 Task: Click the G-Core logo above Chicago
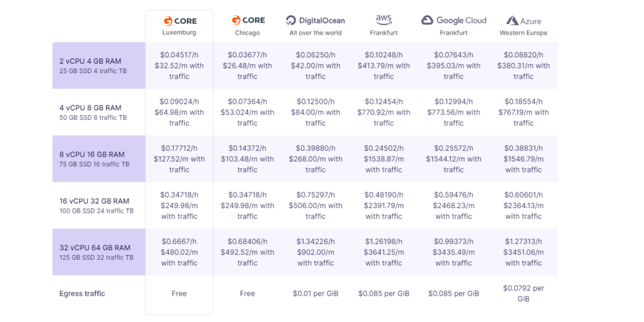point(248,20)
